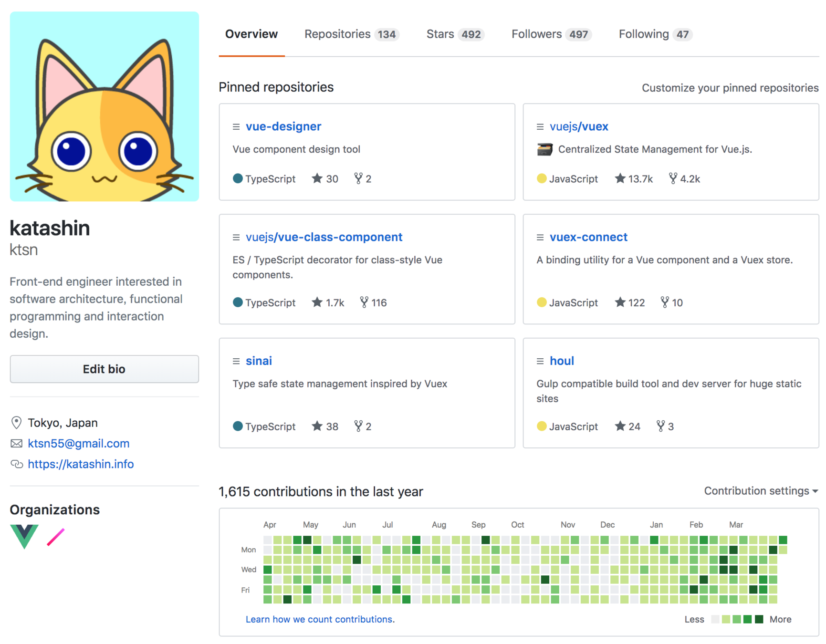Click the darkest green legend square before More
The image size is (826, 644).
(x=759, y=619)
